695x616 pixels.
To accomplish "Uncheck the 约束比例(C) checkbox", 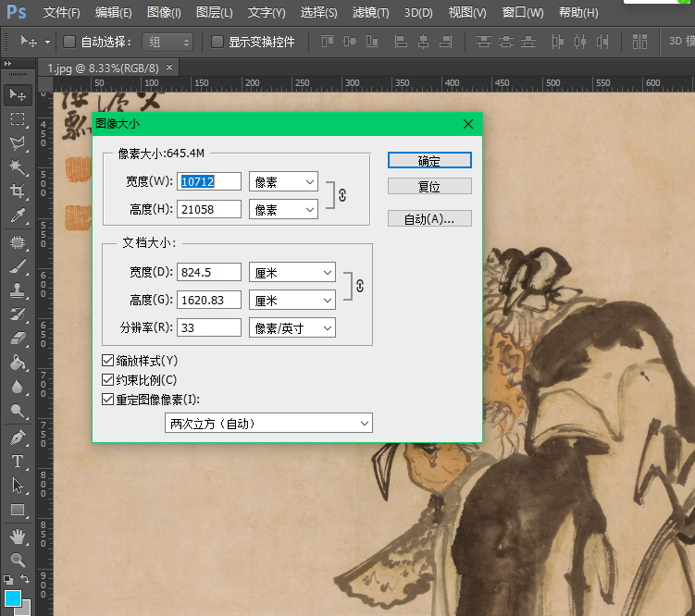I will click(x=107, y=379).
